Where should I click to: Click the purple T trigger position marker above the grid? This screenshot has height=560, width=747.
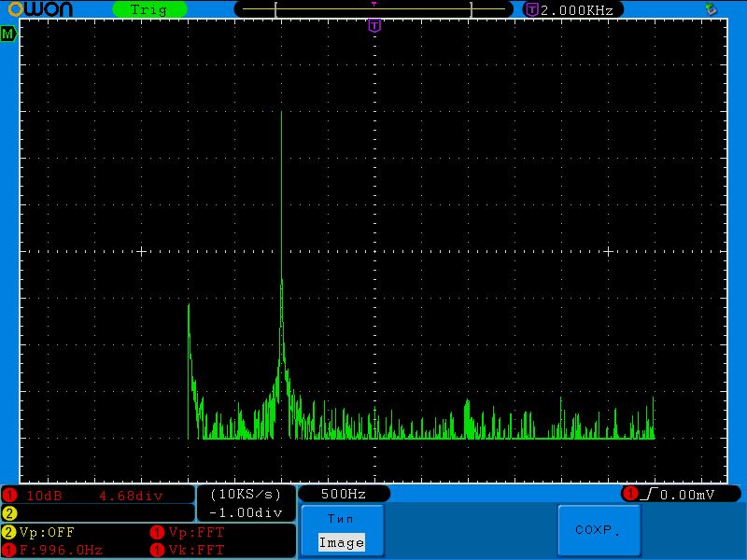pyautogui.click(x=374, y=25)
